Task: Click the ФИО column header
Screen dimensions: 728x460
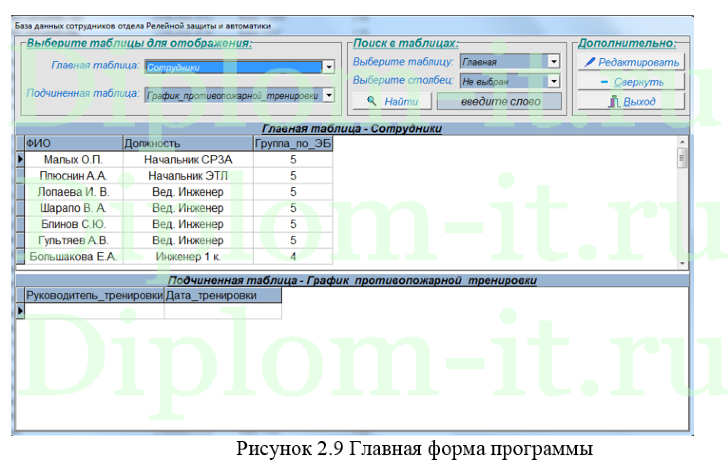Action: point(72,143)
